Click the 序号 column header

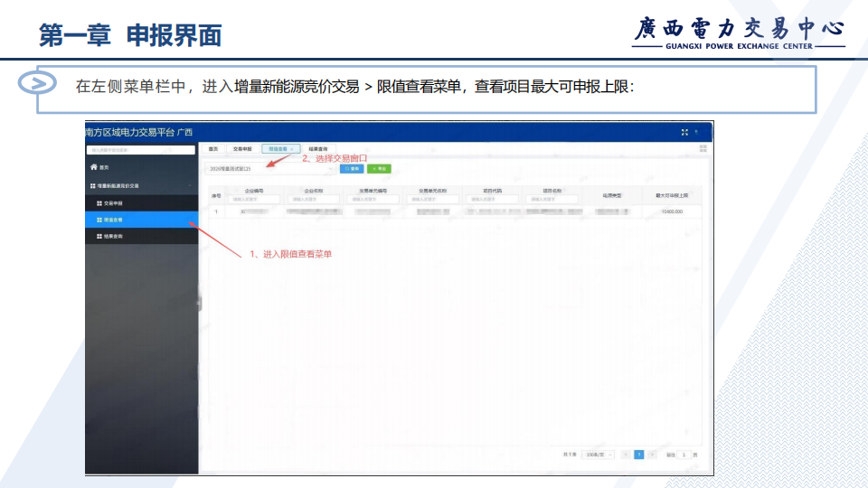point(216,196)
